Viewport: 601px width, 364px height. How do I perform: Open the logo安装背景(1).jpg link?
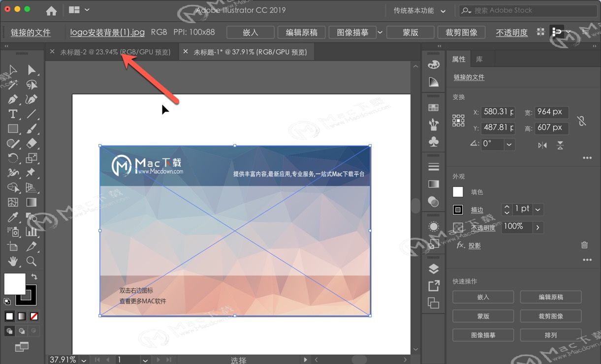click(107, 32)
